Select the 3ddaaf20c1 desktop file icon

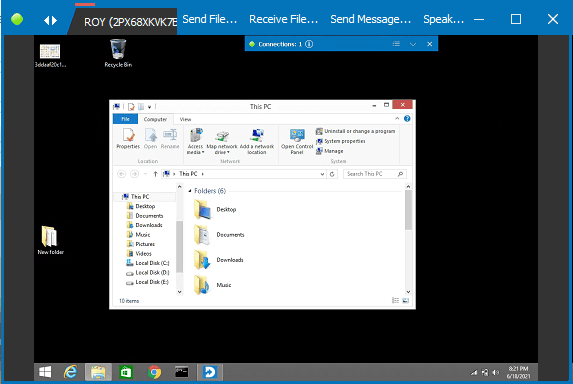(x=50, y=55)
